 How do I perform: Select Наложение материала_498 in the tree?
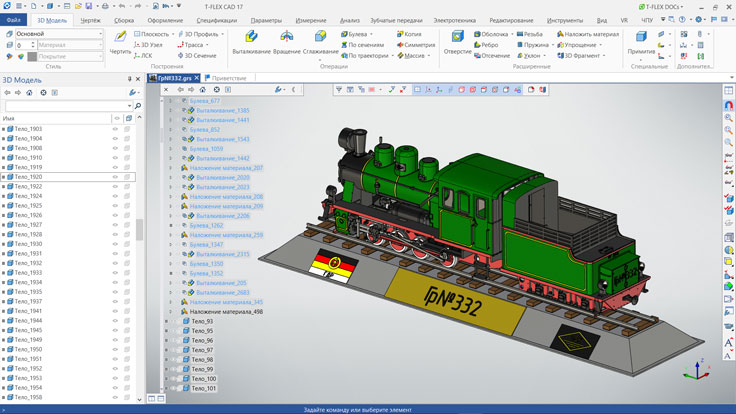point(226,312)
